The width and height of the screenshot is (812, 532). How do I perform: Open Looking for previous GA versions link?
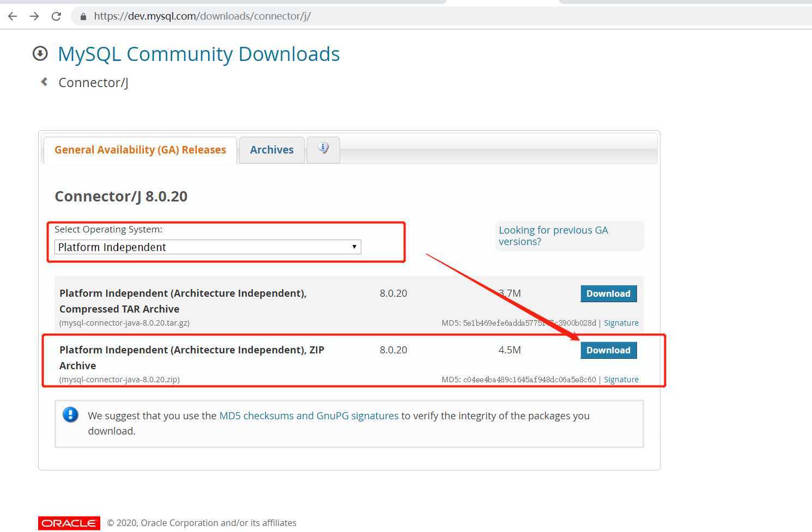click(x=553, y=236)
